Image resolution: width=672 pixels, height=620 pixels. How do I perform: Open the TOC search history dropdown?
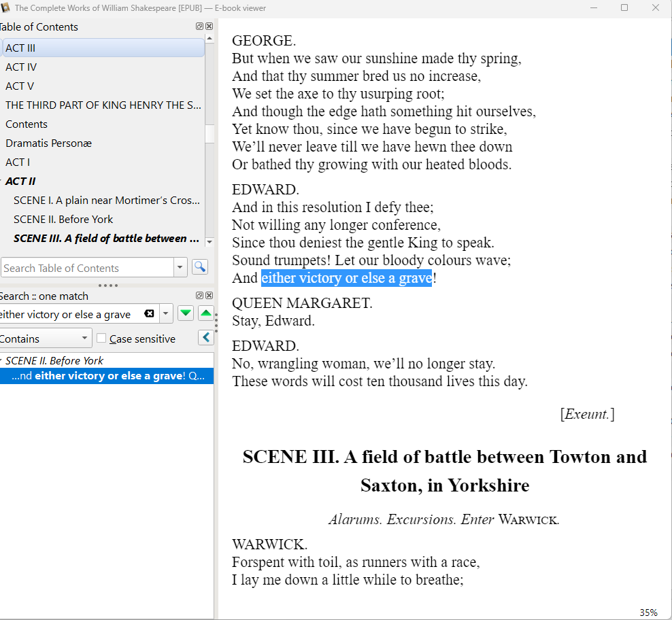click(180, 267)
